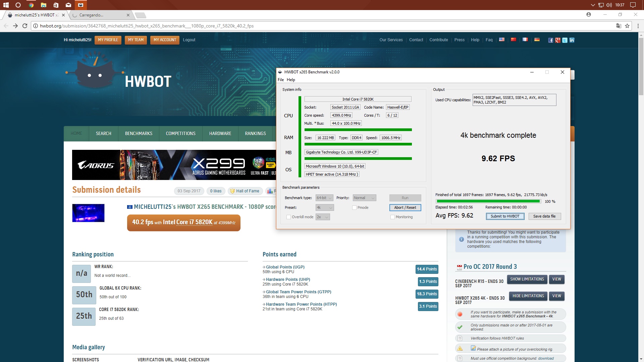Open Chrome from the taskbar
The image size is (644, 362).
click(x=31, y=5)
